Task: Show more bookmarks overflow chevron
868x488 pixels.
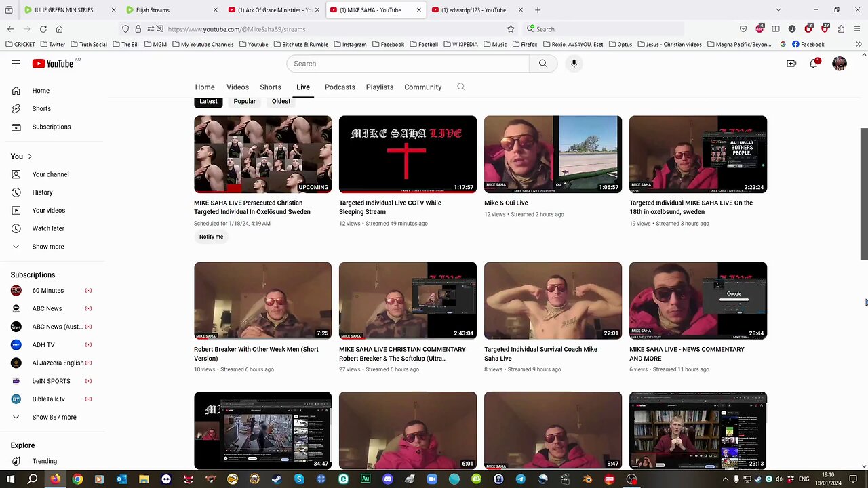Action: tap(859, 44)
